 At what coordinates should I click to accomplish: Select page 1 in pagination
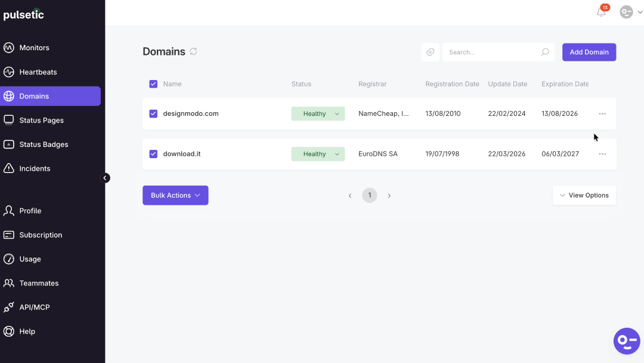tap(370, 195)
